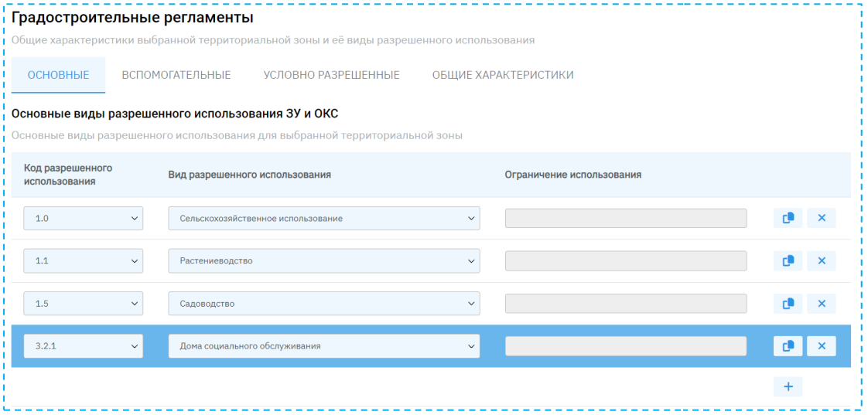Duplicate the Дома социального обслуживания row
The height and width of the screenshot is (415, 868).
(x=788, y=346)
